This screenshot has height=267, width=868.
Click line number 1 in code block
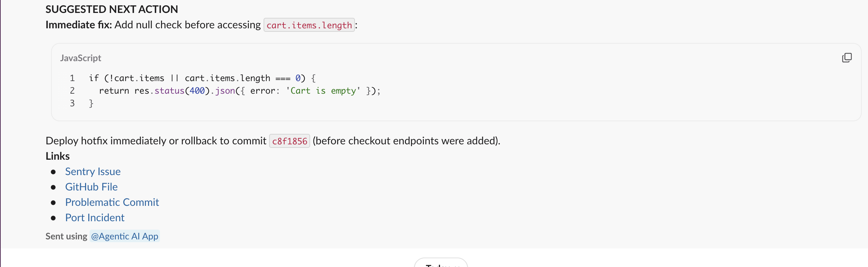pyautogui.click(x=72, y=78)
